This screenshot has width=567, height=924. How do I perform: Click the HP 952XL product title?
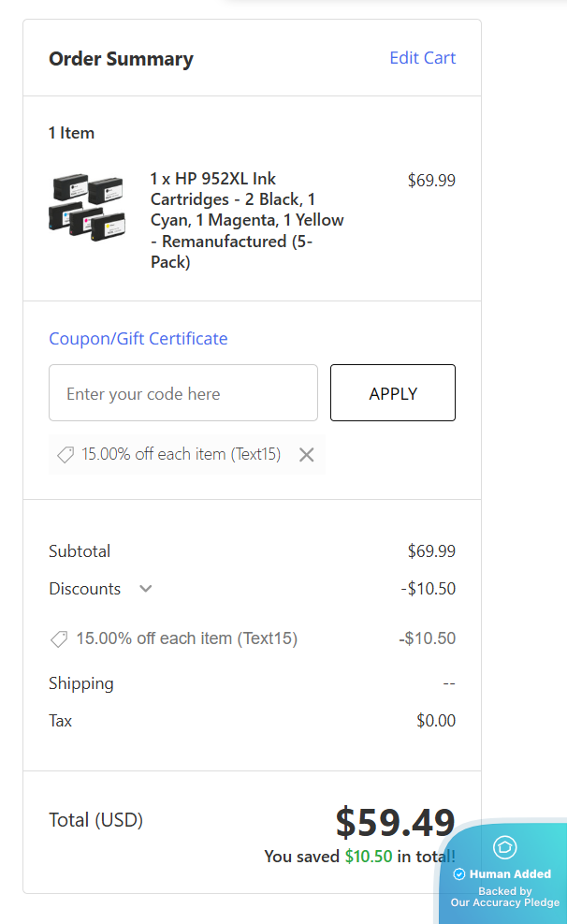247,220
